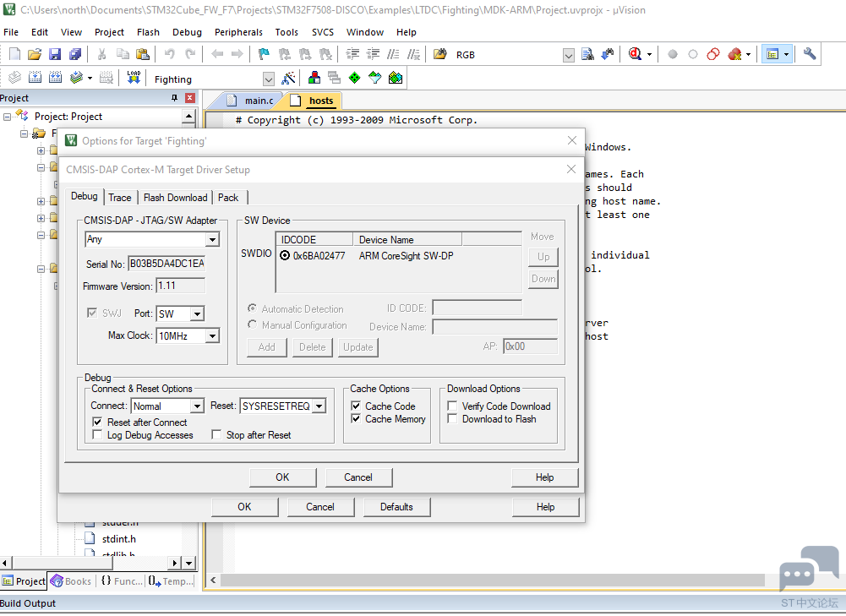Viewport: 846px width, 616px height.
Task: Open the Peripherals menu
Action: click(238, 32)
